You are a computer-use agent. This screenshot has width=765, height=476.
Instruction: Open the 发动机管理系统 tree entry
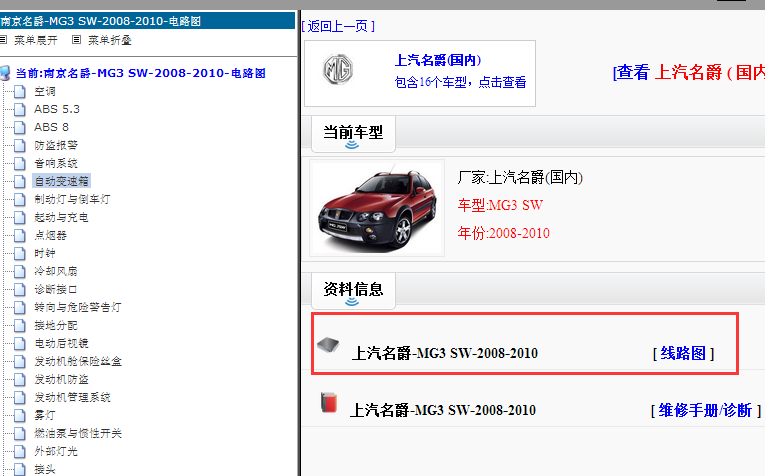pos(72,397)
